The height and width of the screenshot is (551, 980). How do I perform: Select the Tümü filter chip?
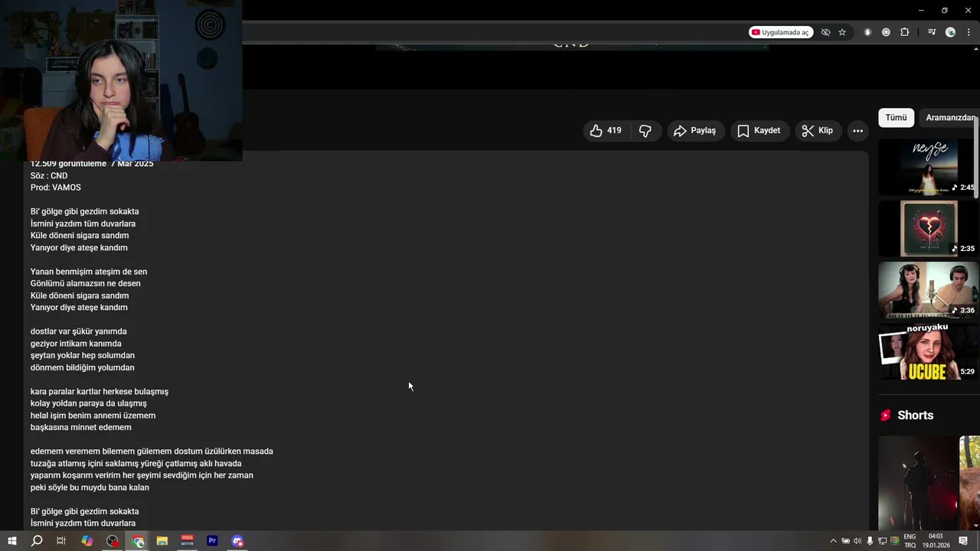[x=896, y=118]
